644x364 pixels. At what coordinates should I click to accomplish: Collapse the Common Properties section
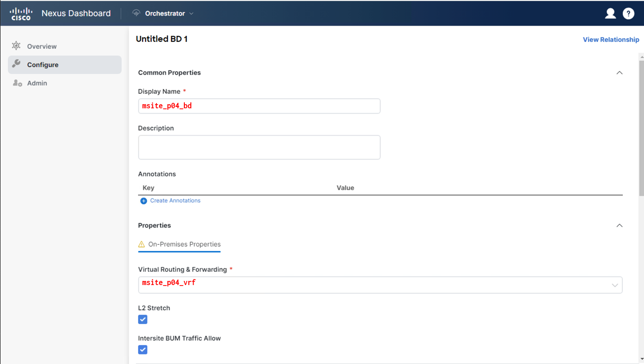(x=619, y=73)
